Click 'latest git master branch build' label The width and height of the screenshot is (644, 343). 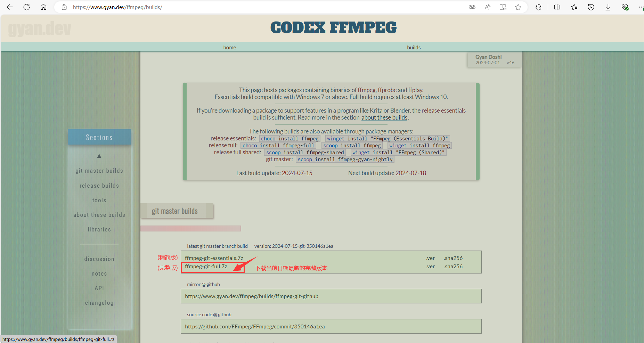point(217,246)
